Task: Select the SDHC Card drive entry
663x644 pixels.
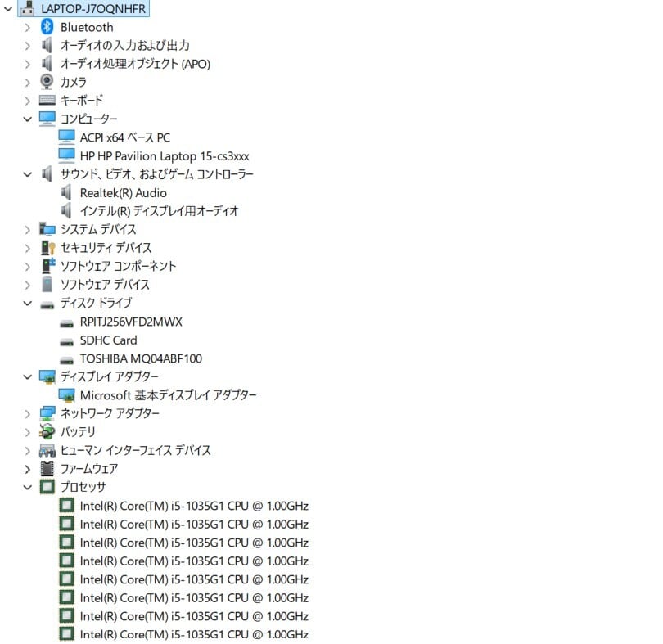Action: tap(109, 340)
